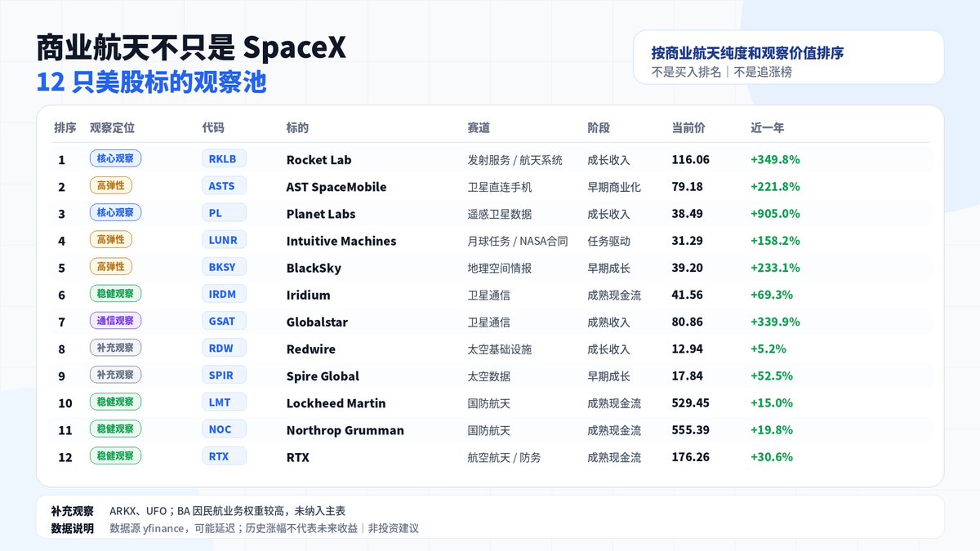Click the 当前价 column header
Screen dimensions: 980x551
point(688,128)
